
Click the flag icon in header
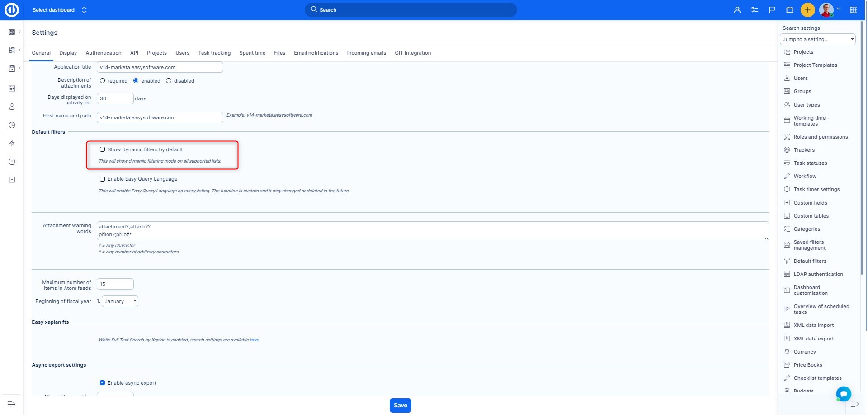coord(772,10)
